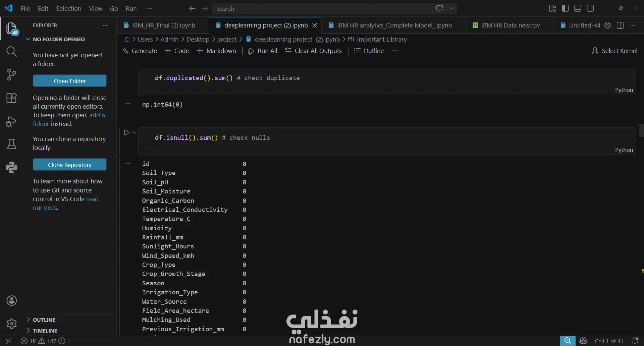Open the File menu
The image size is (644, 346).
point(25,8)
